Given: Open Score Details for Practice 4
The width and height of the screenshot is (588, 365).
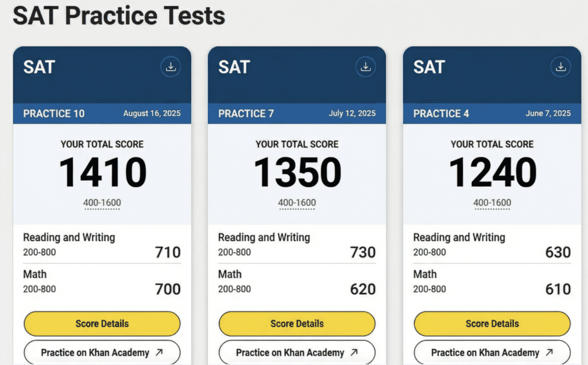Looking at the screenshot, I should click(x=492, y=324).
